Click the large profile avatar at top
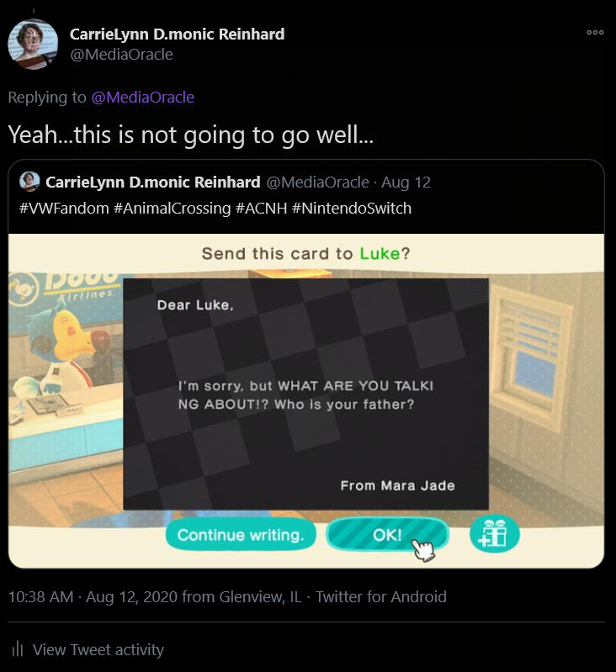The height and width of the screenshot is (672, 616). (x=33, y=44)
